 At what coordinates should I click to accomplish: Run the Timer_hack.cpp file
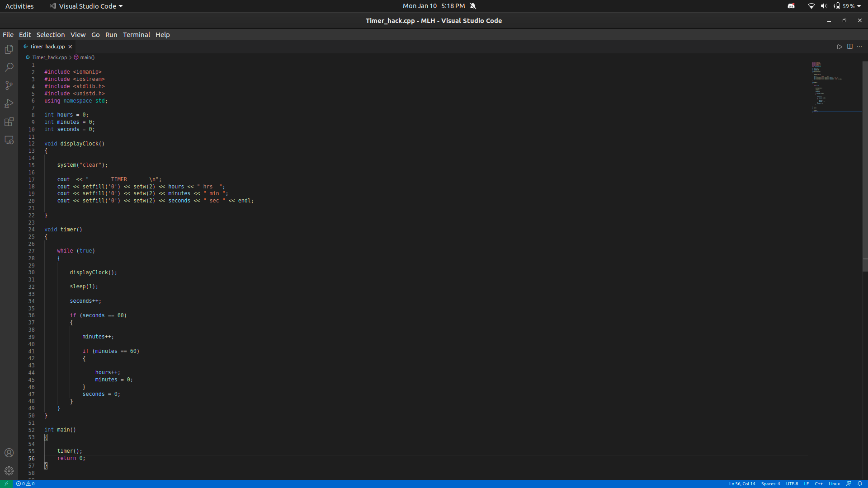pos(840,47)
